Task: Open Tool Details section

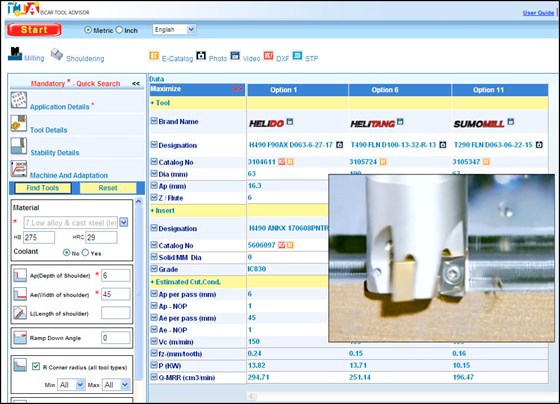Action: [49, 130]
